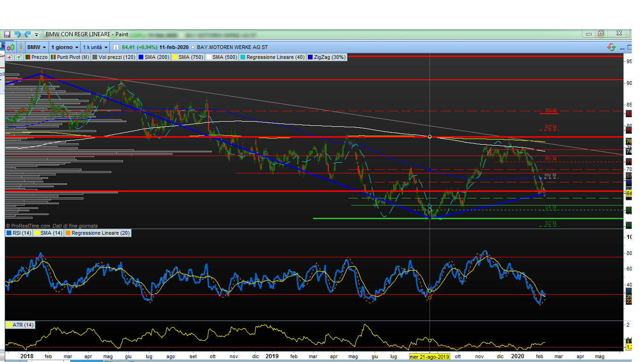Screen dimensions: 644x362
Task: Click the Punti Pivot (M) label
Action: click(x=73, y=57)
